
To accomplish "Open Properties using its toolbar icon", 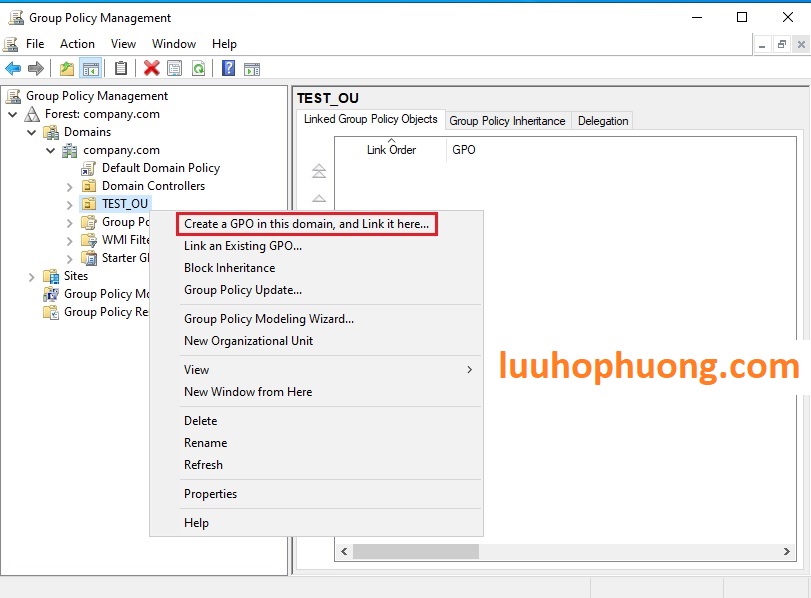I will click(173, 67).
